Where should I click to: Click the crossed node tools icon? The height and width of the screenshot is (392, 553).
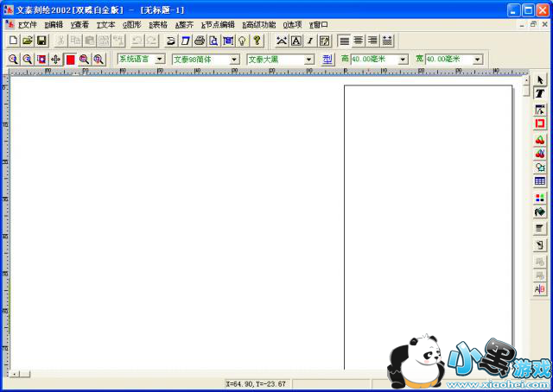coord(282,41)
